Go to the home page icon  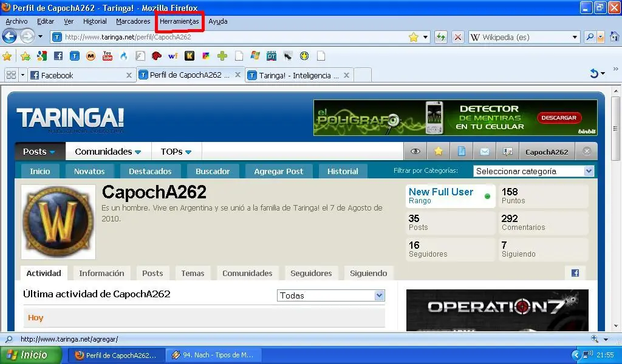pyautogui.click(x=615, y=37)
